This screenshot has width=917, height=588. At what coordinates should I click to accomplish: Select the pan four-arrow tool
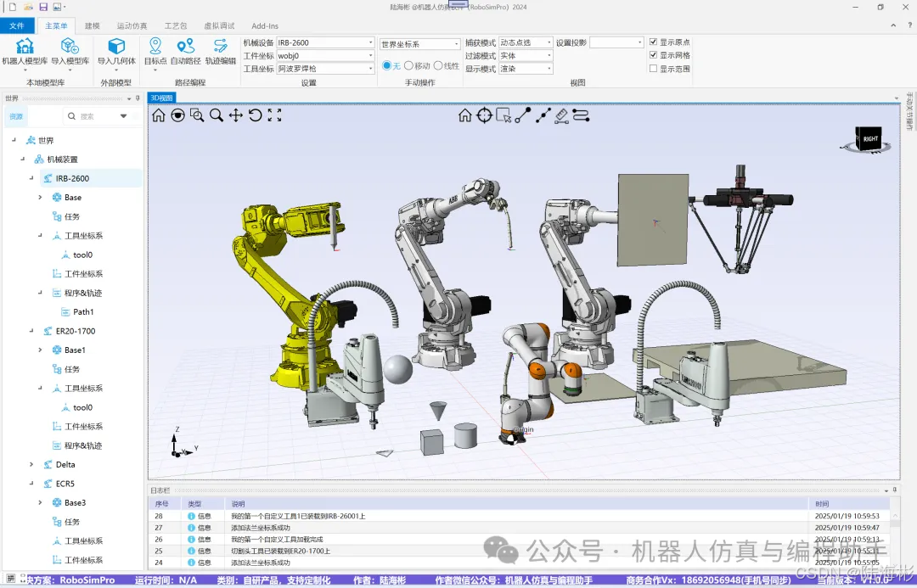pyautogui.click(x=236, y=115)
